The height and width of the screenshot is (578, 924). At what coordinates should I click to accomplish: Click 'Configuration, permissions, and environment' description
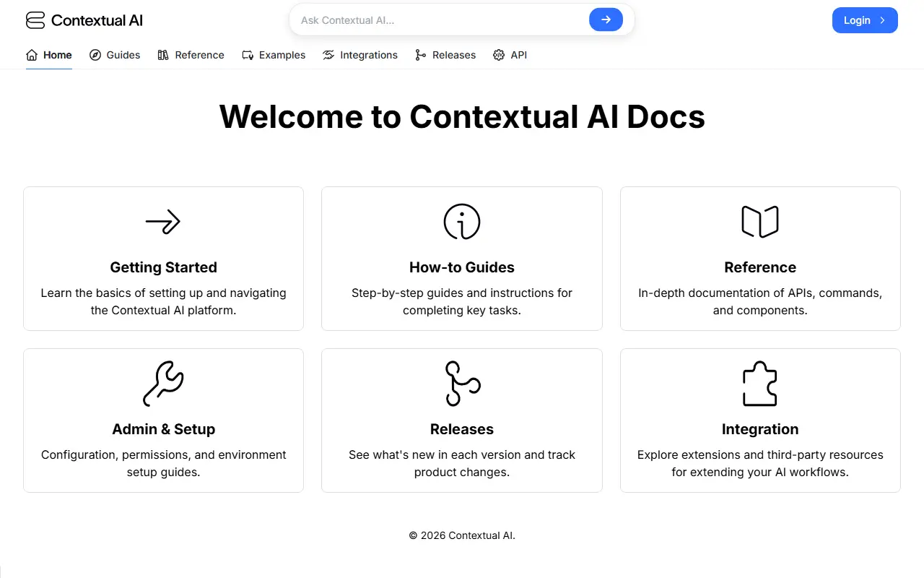tap(163, 464)
